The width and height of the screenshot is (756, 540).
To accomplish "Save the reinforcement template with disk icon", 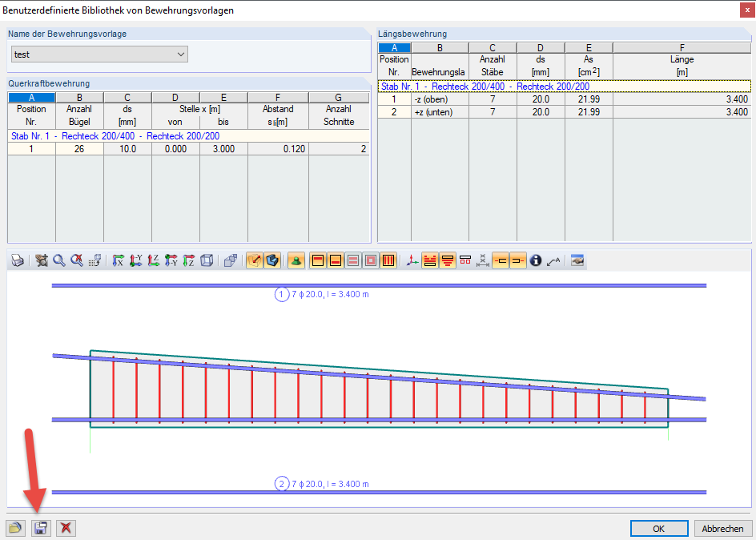I will click(x=41, y=529).
